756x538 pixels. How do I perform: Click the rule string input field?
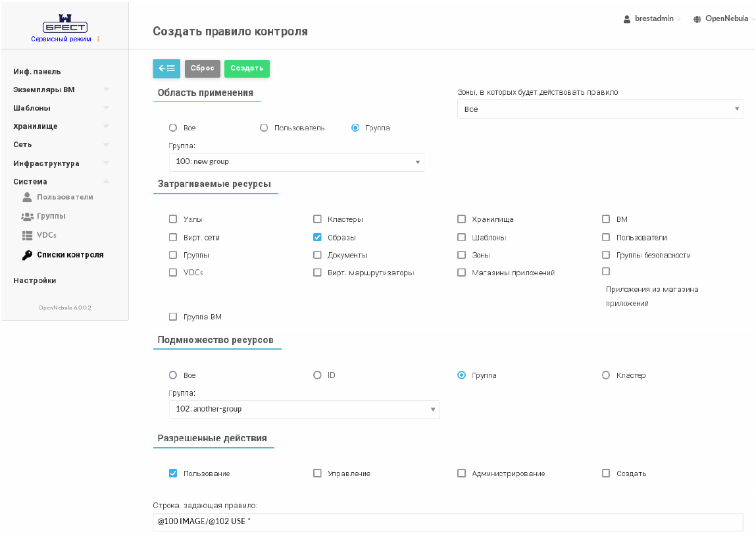[447, 522]
